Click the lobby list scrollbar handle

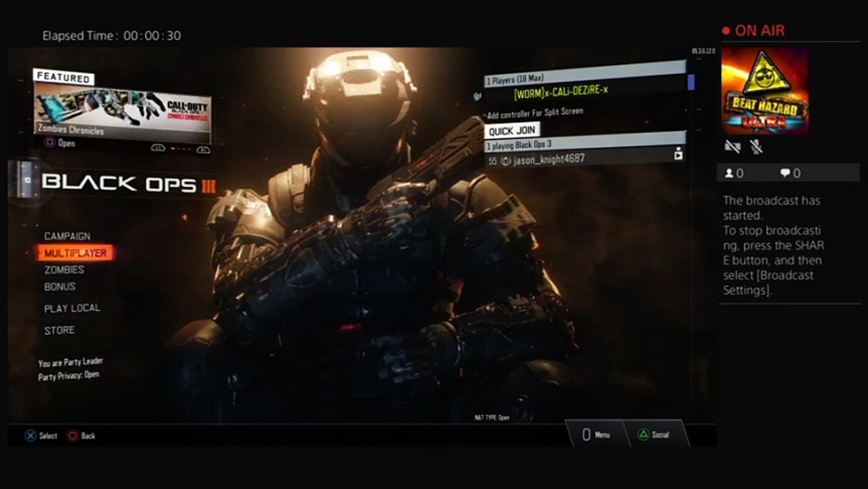pos(691,82)
